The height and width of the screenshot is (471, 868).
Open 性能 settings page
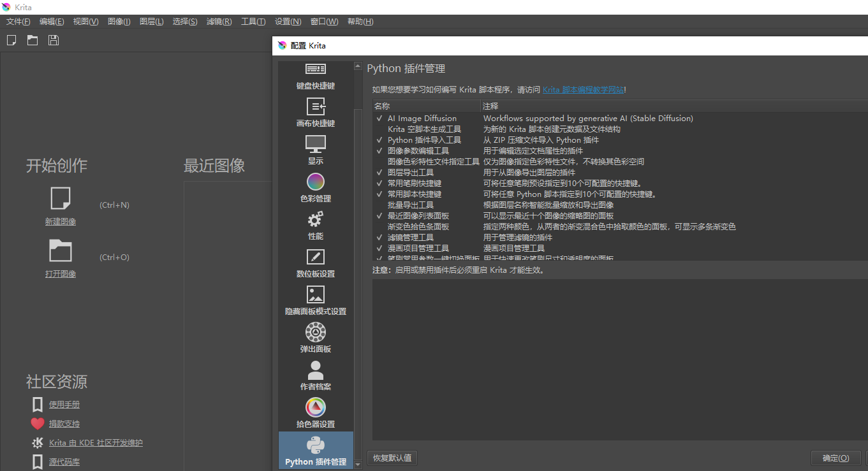316,226
